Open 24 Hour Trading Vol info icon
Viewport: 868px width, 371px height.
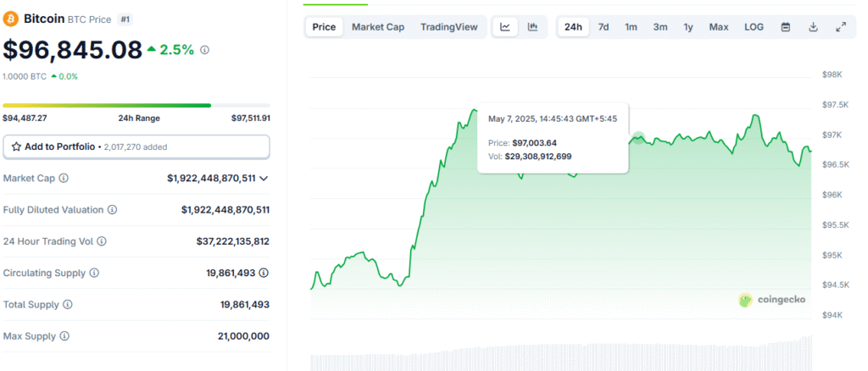coord(102,241)
